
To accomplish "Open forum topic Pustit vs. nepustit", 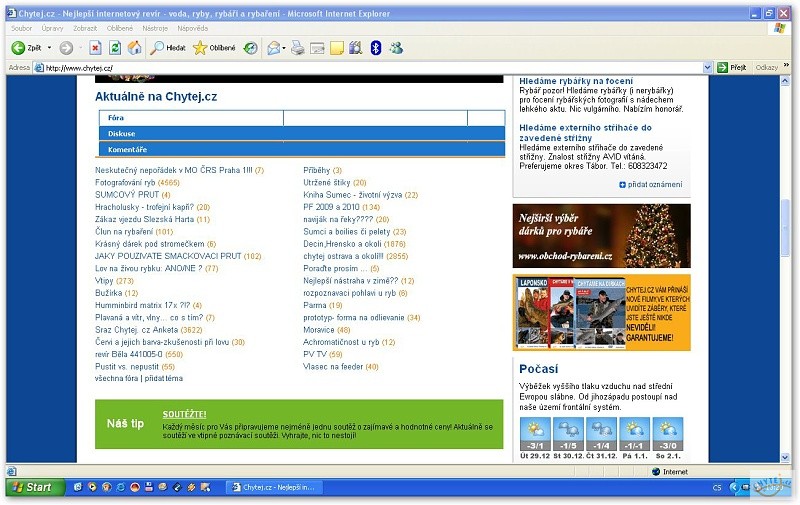I will click(127, 367).
